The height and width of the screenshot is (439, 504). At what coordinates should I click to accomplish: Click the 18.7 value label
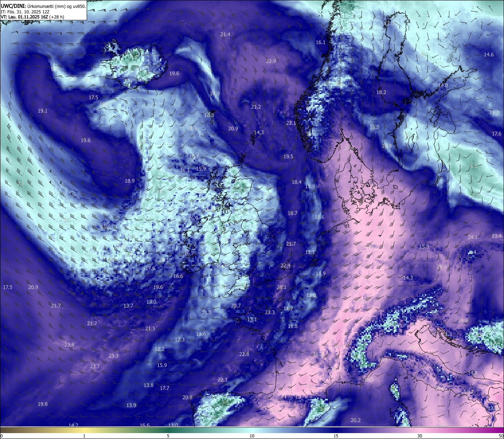pyautogui.click(x=292, y=213)
